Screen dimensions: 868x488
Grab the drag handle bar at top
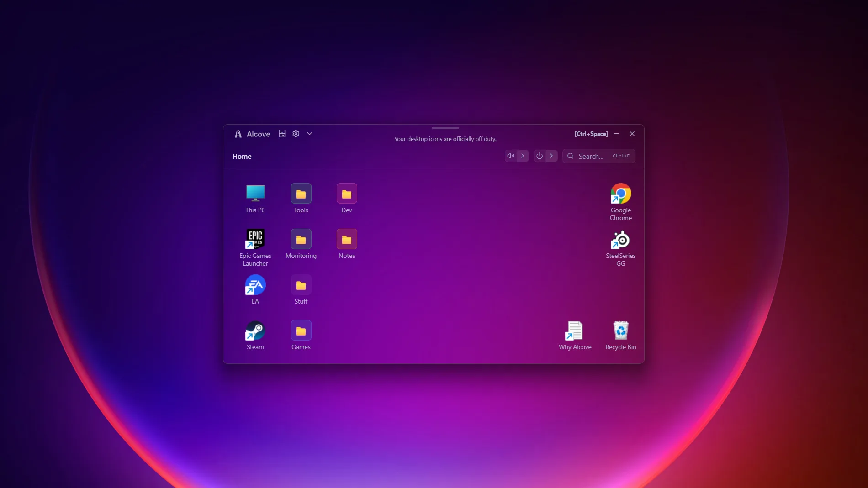pos(445,128)
